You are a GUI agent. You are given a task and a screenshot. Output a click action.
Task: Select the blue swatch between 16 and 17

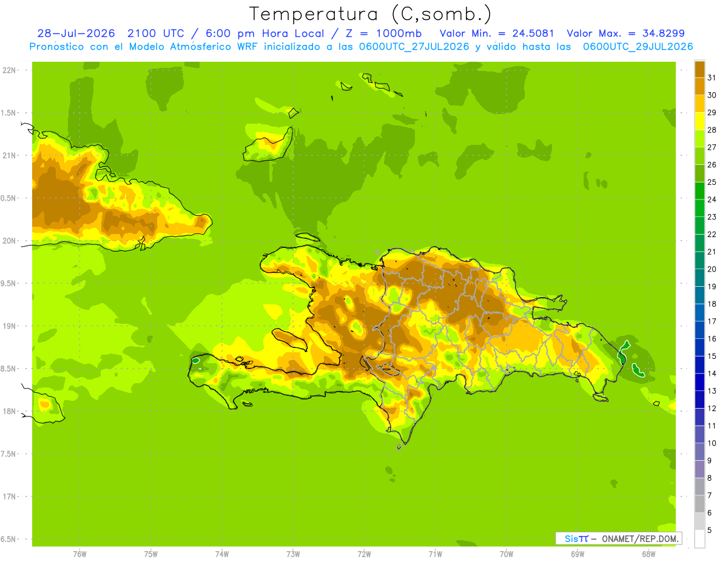tap(699, 330)
